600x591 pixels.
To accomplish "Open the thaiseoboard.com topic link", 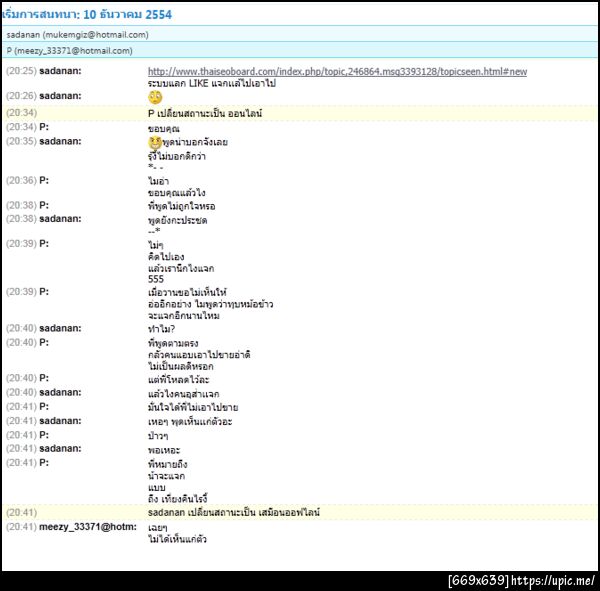I will click(x=337, y=72).
